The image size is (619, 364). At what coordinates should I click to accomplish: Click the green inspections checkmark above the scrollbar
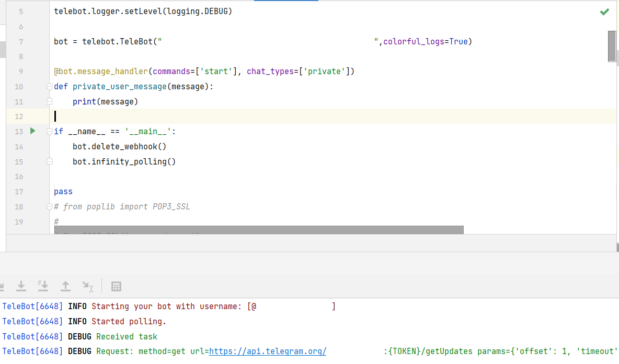pos(604,11)
